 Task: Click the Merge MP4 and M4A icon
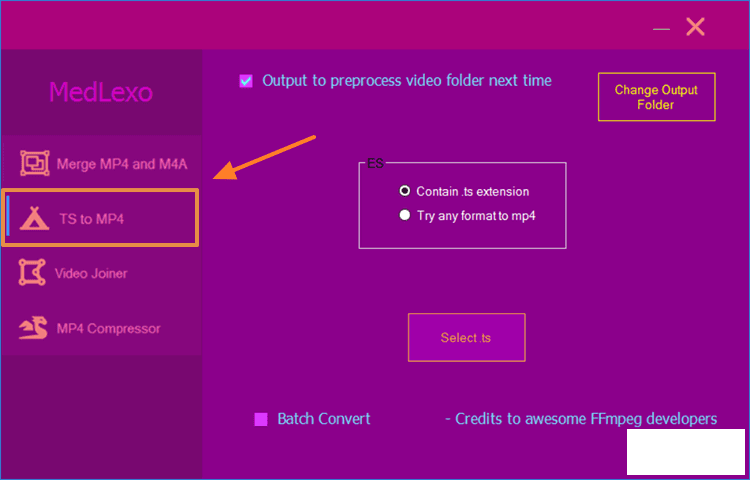(x=34, y=164)
